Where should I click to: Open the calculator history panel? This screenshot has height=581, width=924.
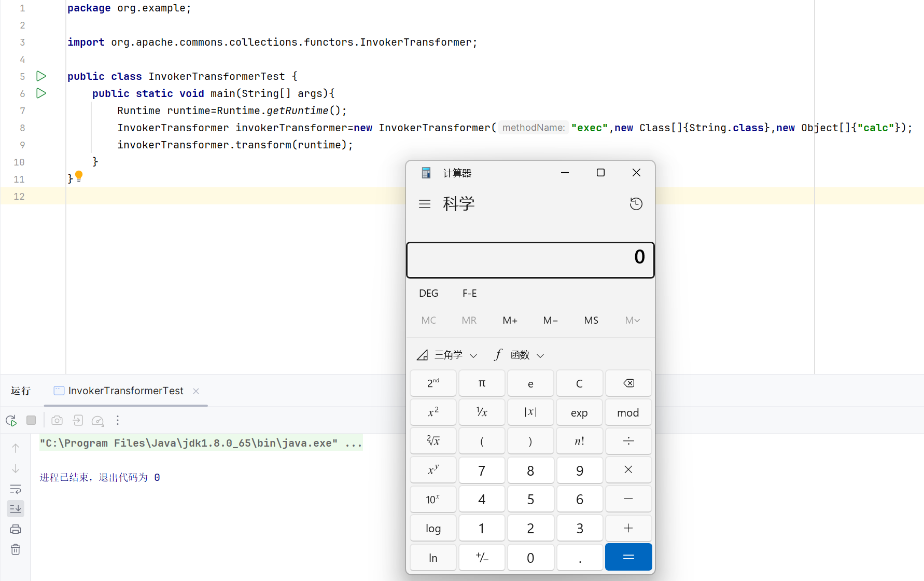coord(636,204)
